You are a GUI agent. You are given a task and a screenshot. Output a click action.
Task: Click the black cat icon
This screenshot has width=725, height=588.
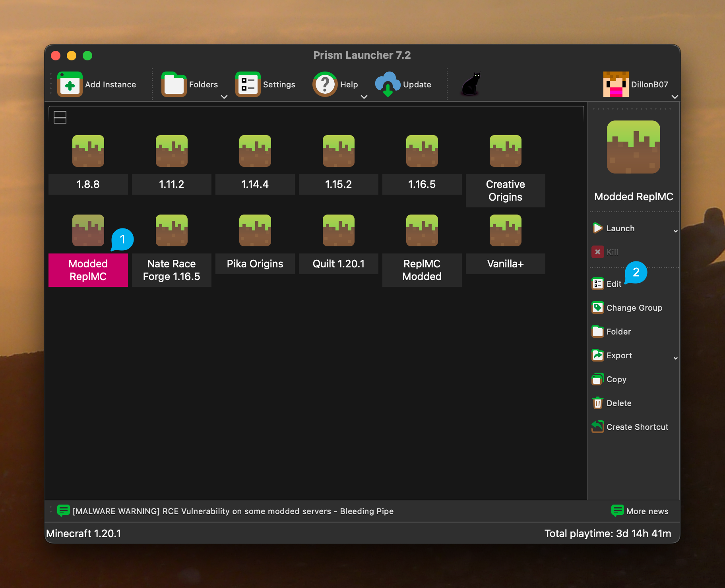point(471,84)
